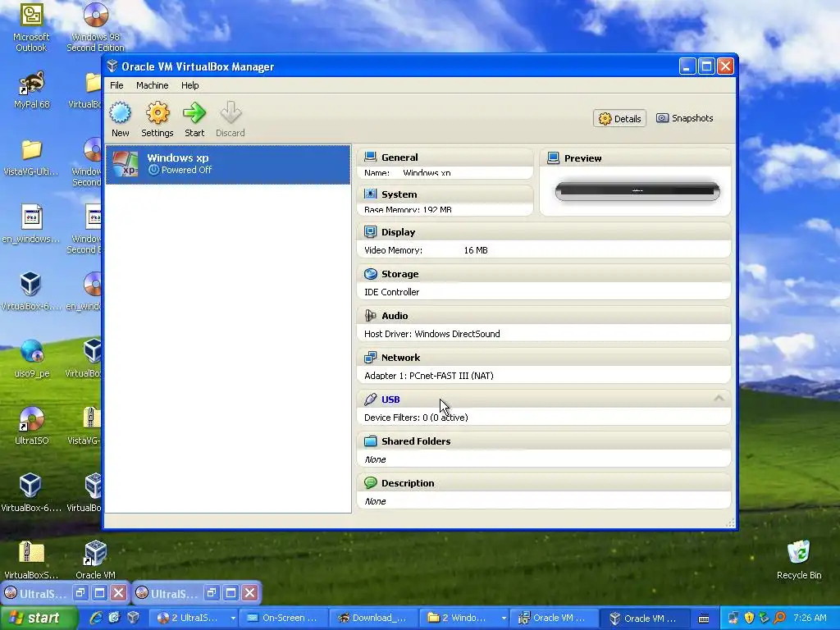840x630 pixels.
Task: Select the uiso9_pe desktop icon
Action: click(x=31, y=352)
